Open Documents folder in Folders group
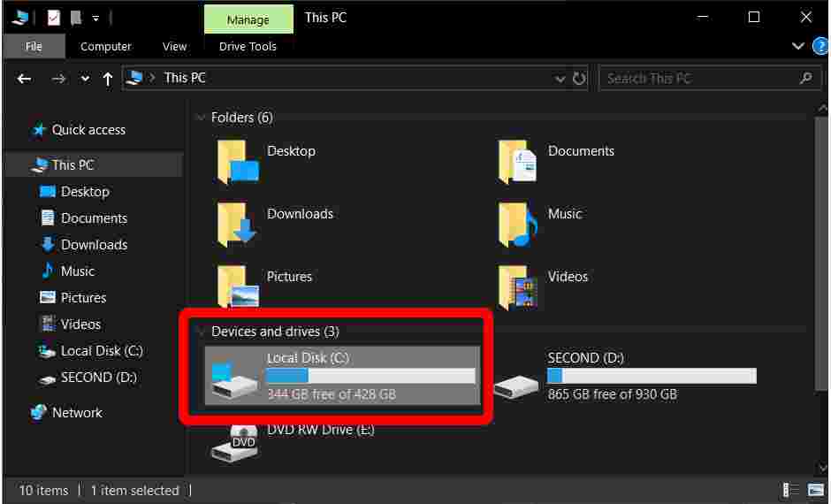This screenshot has height=504, width=831. pos(556,162)
